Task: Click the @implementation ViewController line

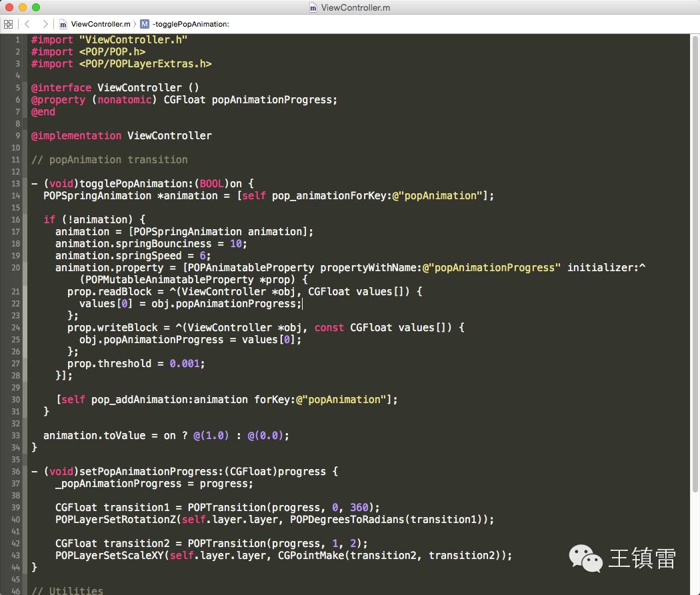Action: [x=121, y=136]
